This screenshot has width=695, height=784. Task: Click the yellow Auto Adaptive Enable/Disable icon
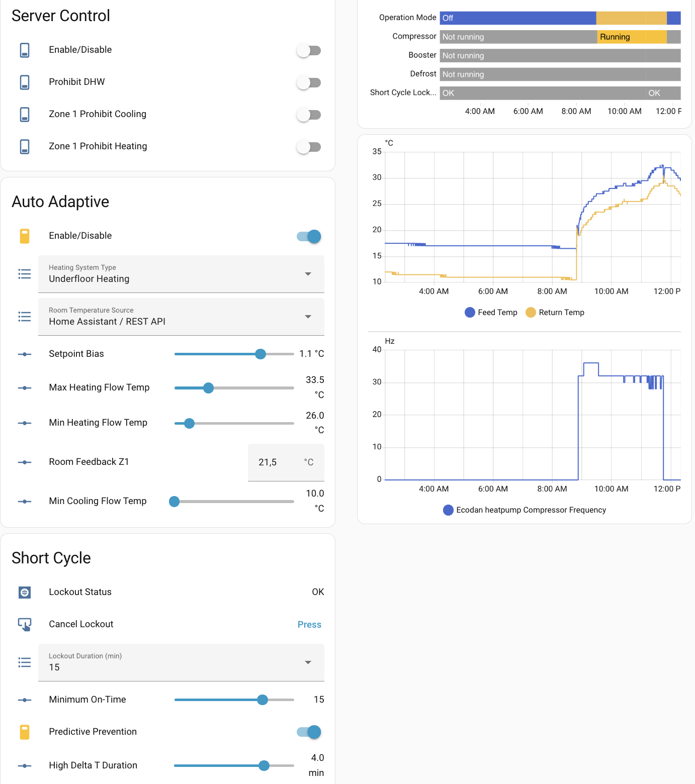point(25,236)
